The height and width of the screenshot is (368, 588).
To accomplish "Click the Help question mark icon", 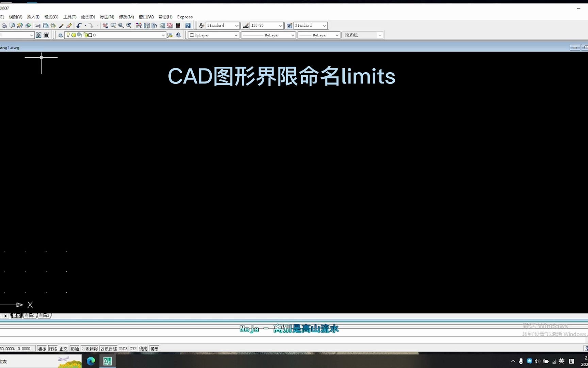I will (x=189, y=25).
